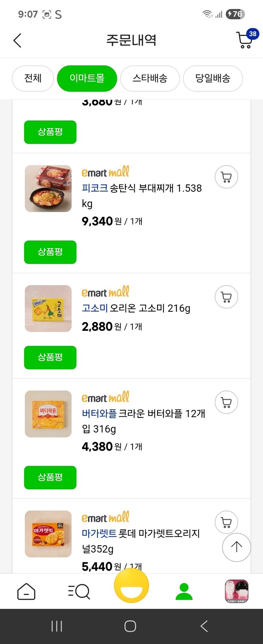
Task: Open the shopping cart with 38 items
Action: (x=245, y=40)
